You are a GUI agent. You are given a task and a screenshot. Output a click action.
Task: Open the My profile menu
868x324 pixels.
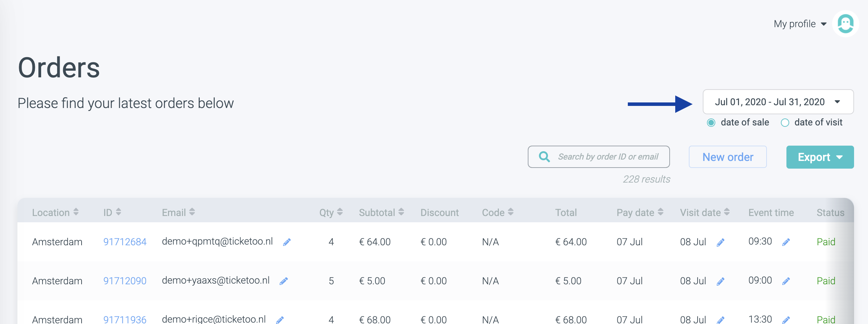click(x=800, y=24)
